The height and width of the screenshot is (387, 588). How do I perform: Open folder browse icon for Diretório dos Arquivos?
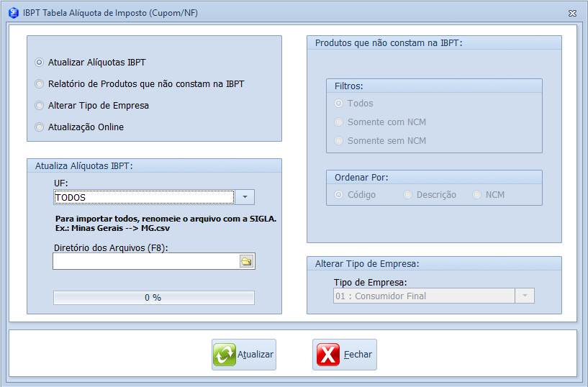(246, 261)
